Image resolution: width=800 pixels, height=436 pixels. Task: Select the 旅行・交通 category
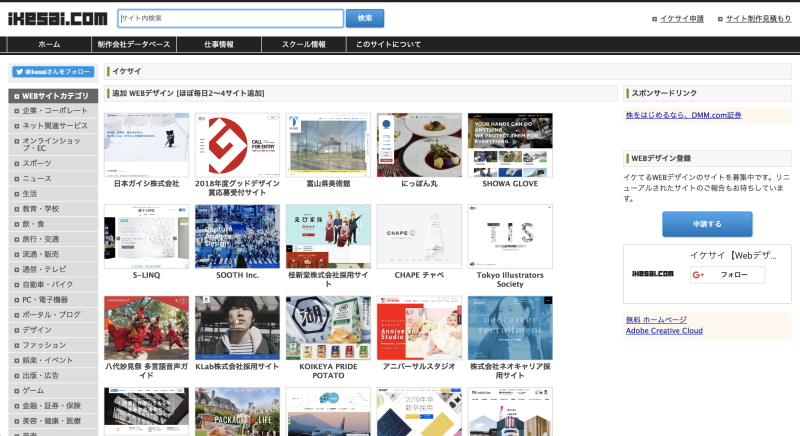click(x=53, y=239)
